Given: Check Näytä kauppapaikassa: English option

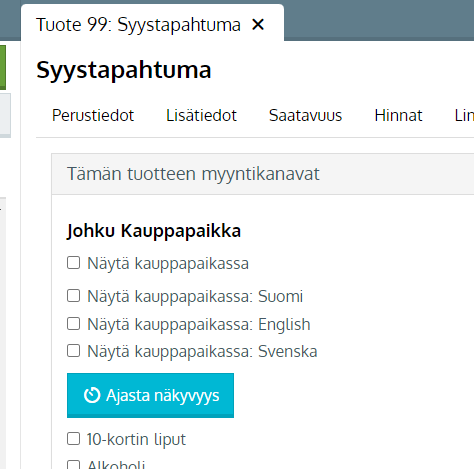Looking at the screenshot, I should tap(73, 324).
